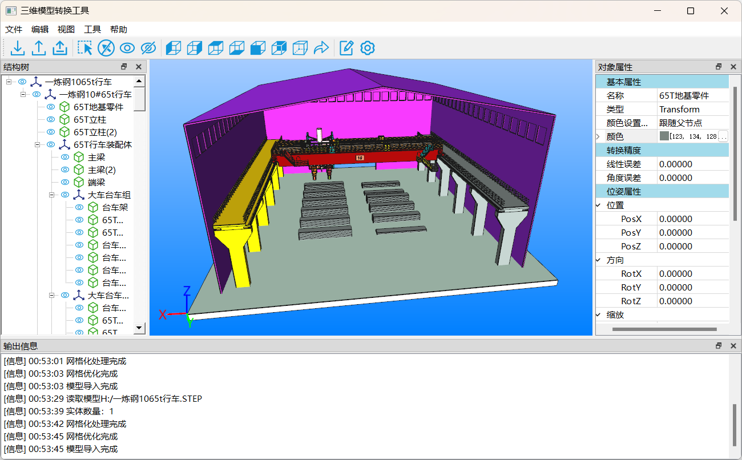Toggle visibility eye for 主梁(2)
Viewport: 742px width, 460px height.
[x=65, y=170]
